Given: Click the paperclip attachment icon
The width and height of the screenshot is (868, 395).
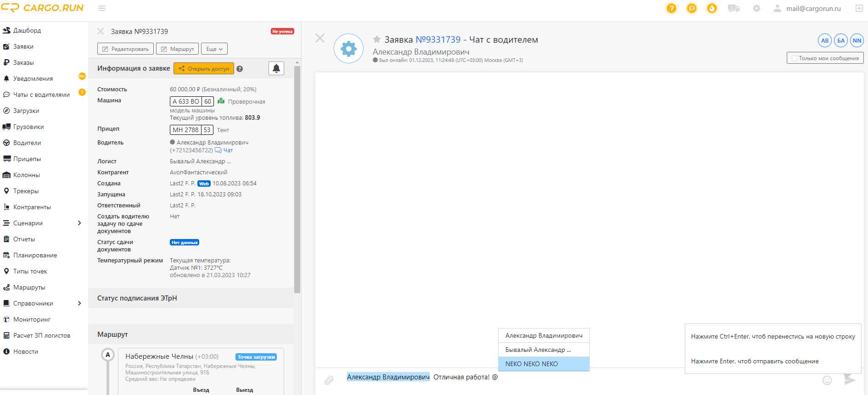Looking at the screenshot, I should (x=329, y=380).
